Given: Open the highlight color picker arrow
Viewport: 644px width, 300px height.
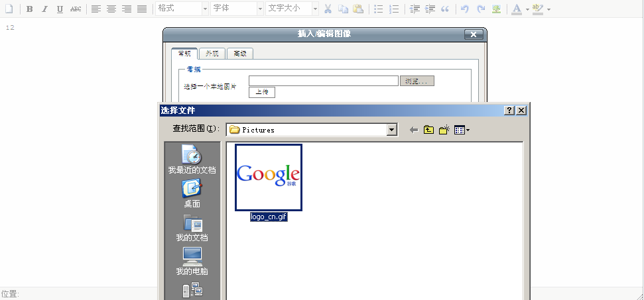Looking at the screenshot, I should pos(548,9).
